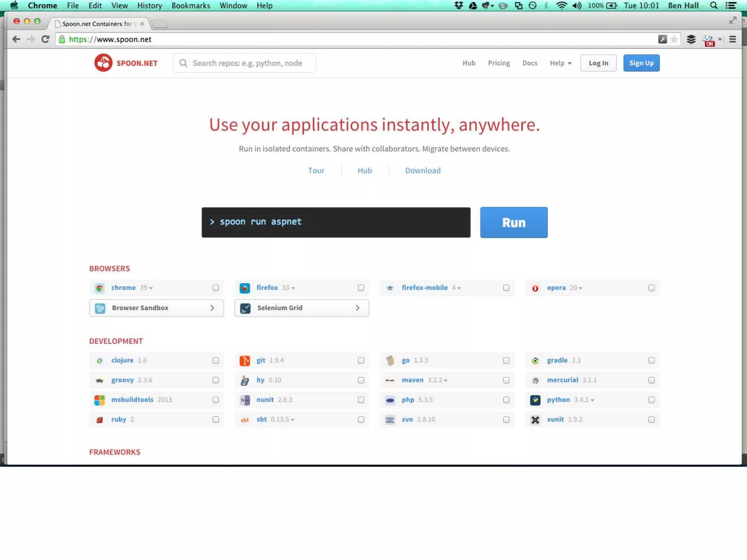The width and height of the screenshot is (747, 560).
Task: Follow the Download link
Action: (x=423, y=171)
